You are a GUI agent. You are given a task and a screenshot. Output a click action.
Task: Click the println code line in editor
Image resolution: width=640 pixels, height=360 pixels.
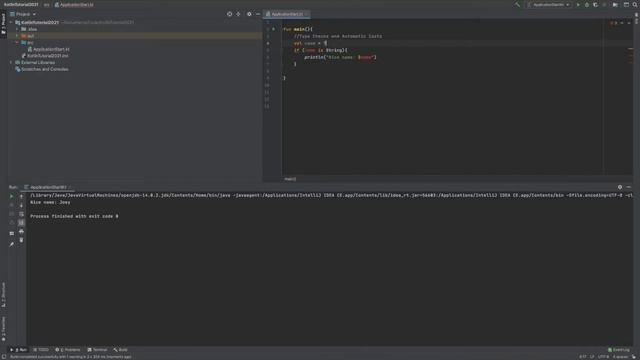340,57
